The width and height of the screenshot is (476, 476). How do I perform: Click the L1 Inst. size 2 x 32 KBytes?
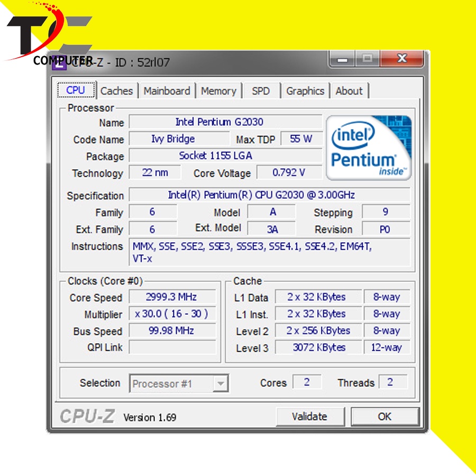[318, 314]
